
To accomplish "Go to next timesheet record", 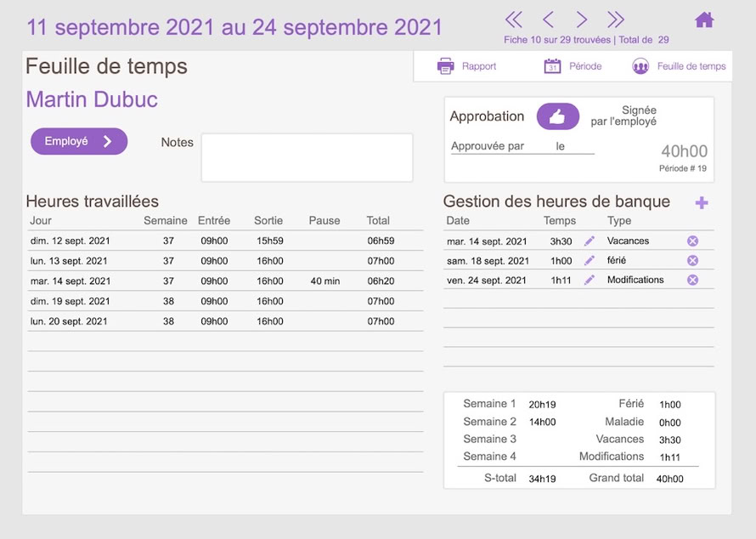I will tap(582, 20).
